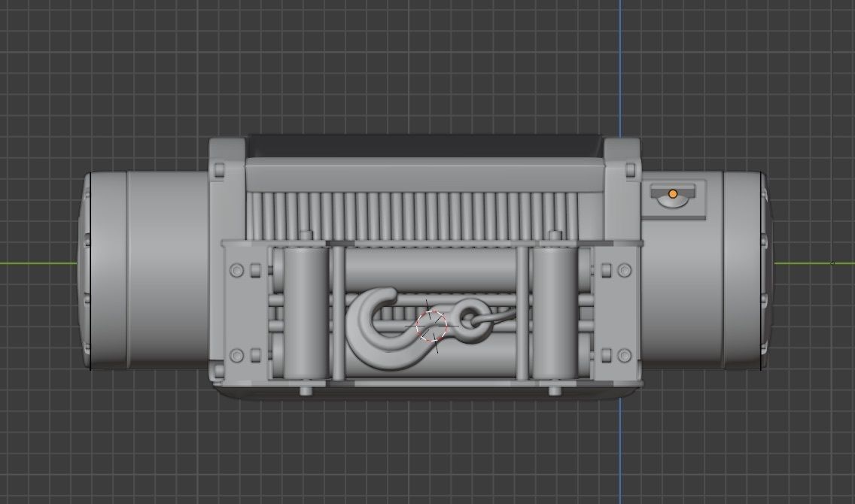The height and width of the screenshot is (504, 855).
Task: Select the left motor cylinder housing
Action: (x=145, y=270)
